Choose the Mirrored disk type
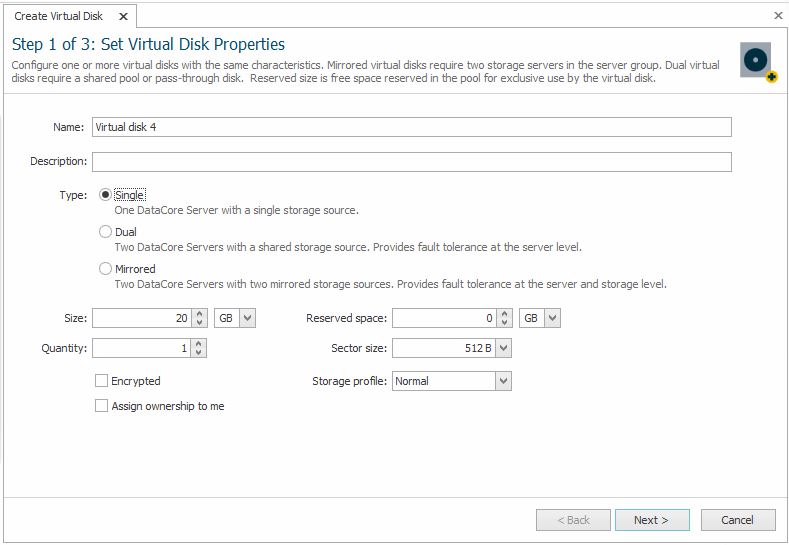Image resolution: width=789 pixels, height=545 pixels. click(105, 269)
